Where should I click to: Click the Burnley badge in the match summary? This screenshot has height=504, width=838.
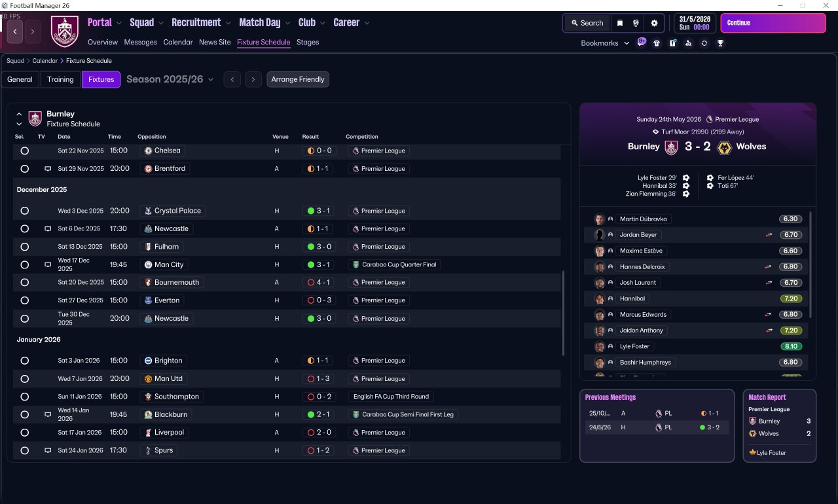pyautogui.click(x=671, y=147)
